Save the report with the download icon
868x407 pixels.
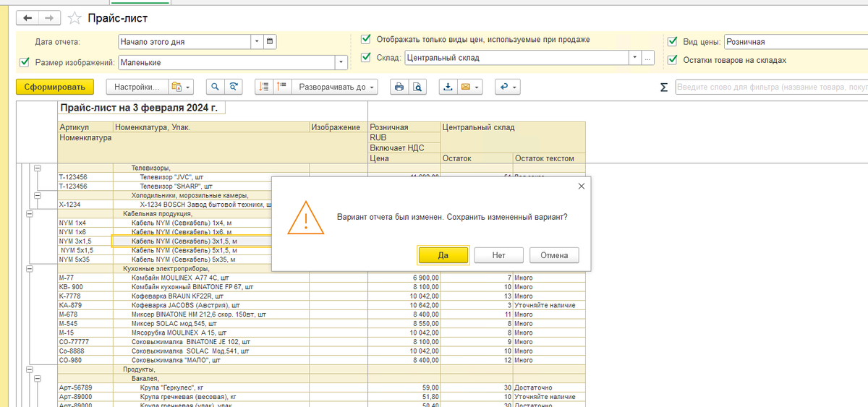(x=448, y=87)
